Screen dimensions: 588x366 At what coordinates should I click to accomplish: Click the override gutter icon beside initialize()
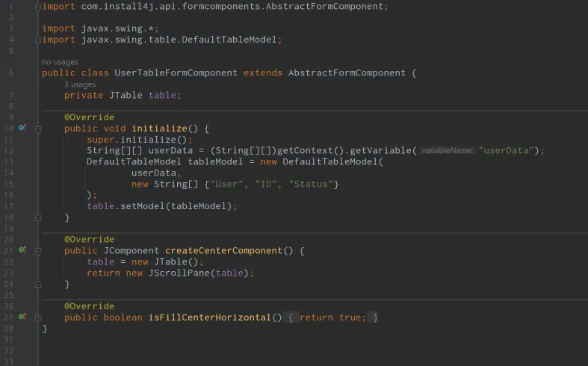(x=22, y=128)
